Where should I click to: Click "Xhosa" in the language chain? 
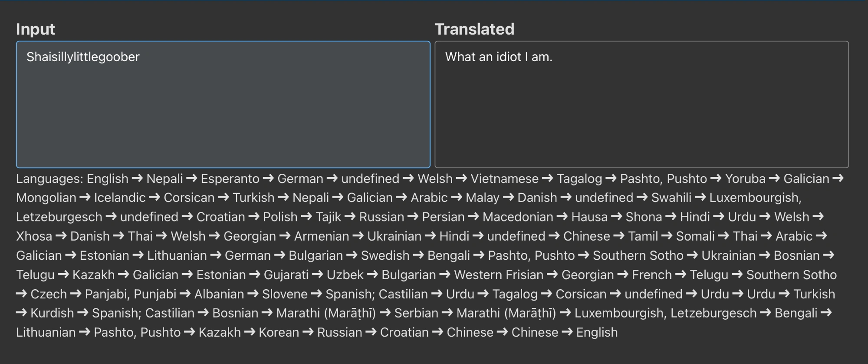[x=34, y=236]
